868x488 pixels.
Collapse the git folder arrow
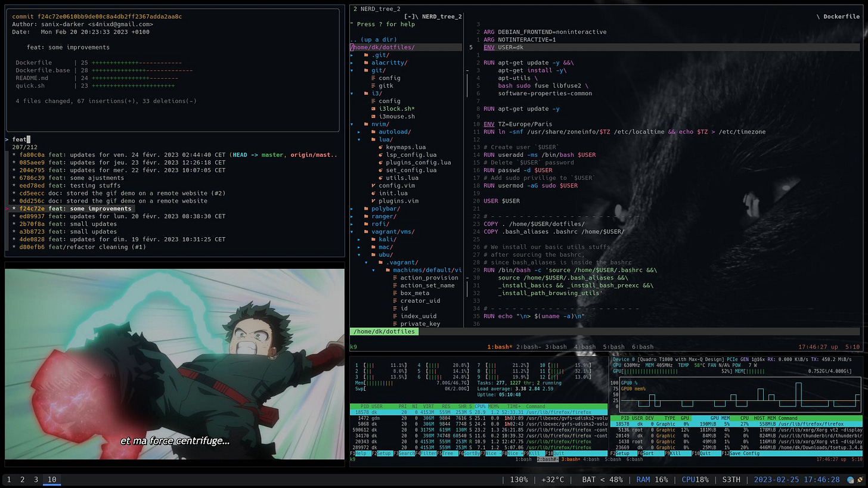352,70
